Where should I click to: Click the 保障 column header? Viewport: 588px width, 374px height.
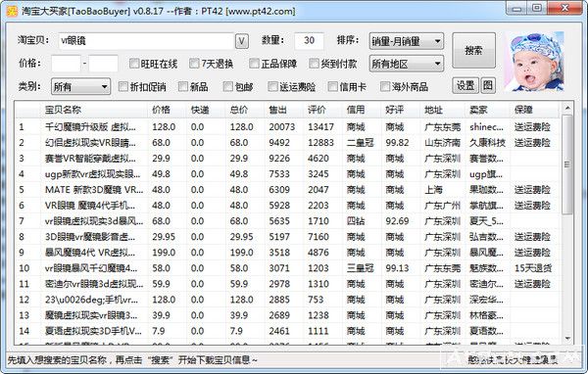pos(534,110)
